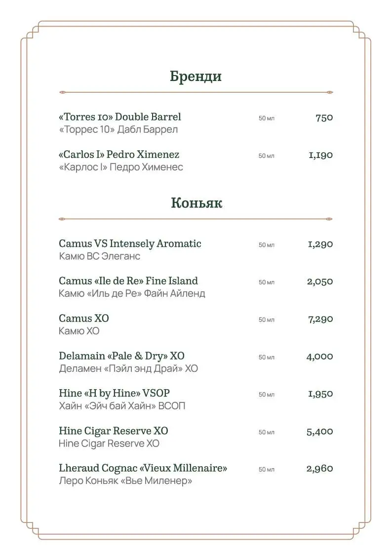This screenshot has width=392, height=560.
Task: Select Delamain «Pale & Dry» XO
Action: pyautogui.click(x=122, y=356)
